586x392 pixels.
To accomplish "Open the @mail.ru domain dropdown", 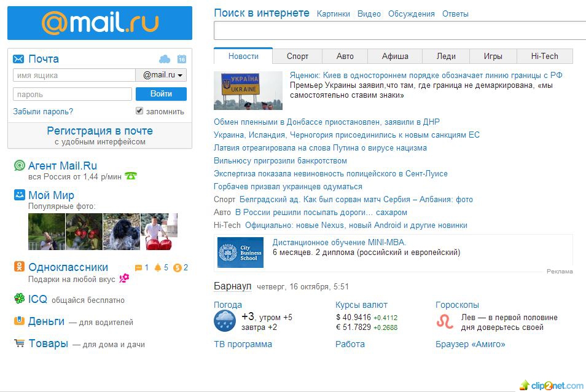I will point(161,75).
